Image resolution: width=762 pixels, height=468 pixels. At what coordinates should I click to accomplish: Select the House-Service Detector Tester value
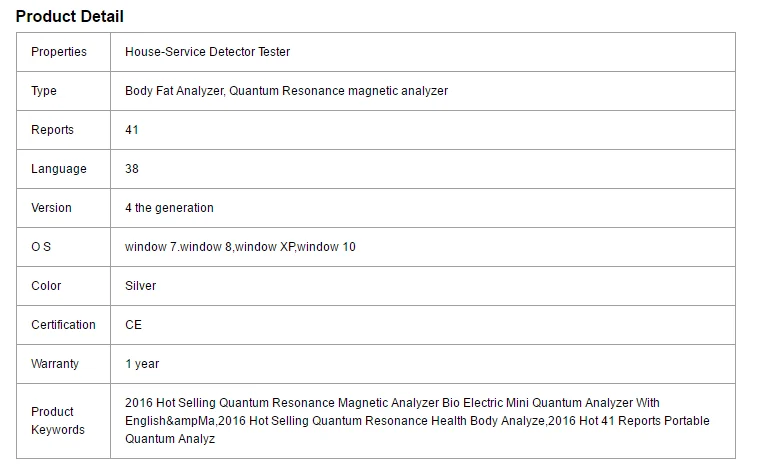[207, 52]
